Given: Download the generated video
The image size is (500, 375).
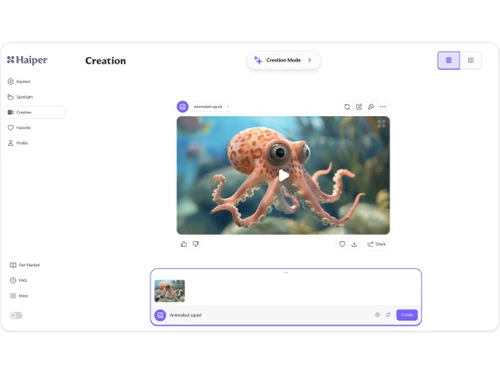Looking at the screenshot, I should [354, 244].
